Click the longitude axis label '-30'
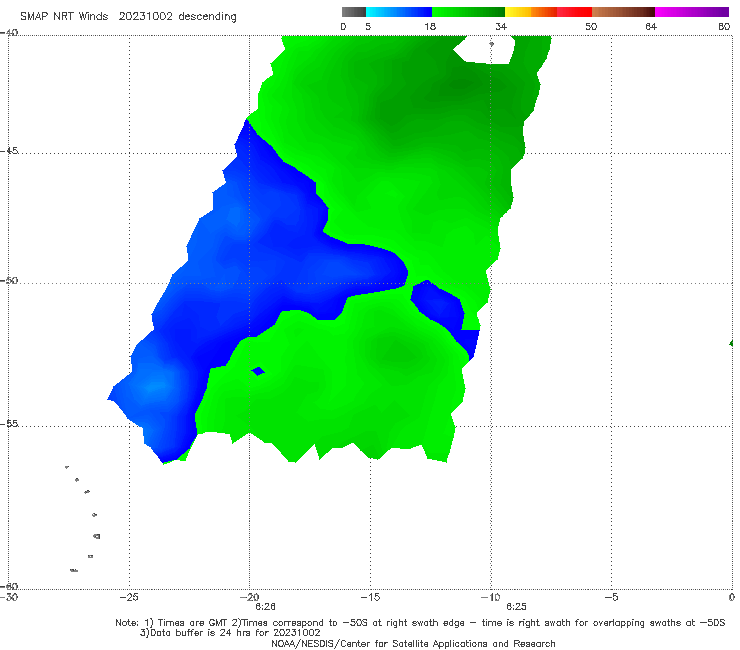This screenshot has width=740, height=650. point(9,597)
